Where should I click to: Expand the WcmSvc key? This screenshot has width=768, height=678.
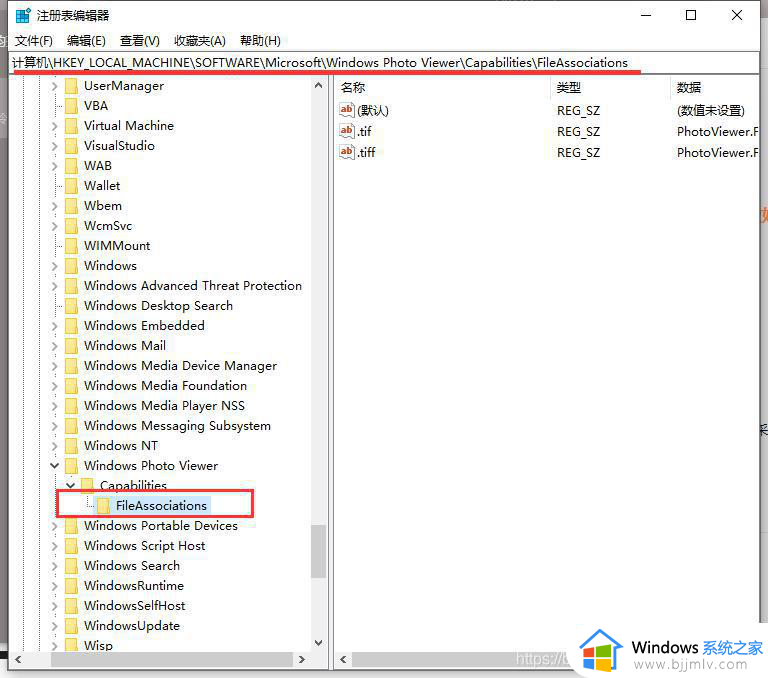[x=54, y=226]
